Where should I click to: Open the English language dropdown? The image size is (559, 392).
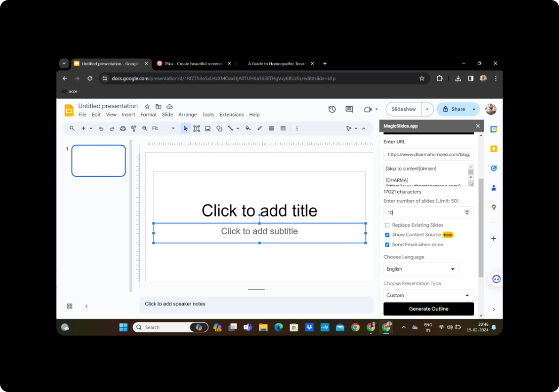tap(421, 269)
